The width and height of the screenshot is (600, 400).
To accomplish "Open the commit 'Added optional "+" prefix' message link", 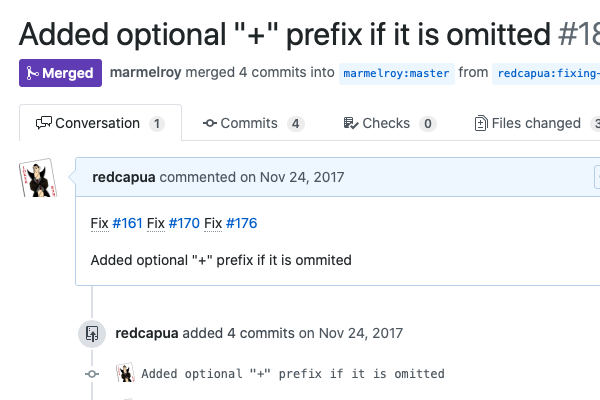I will pyautogui.click(x=293, y=374).
